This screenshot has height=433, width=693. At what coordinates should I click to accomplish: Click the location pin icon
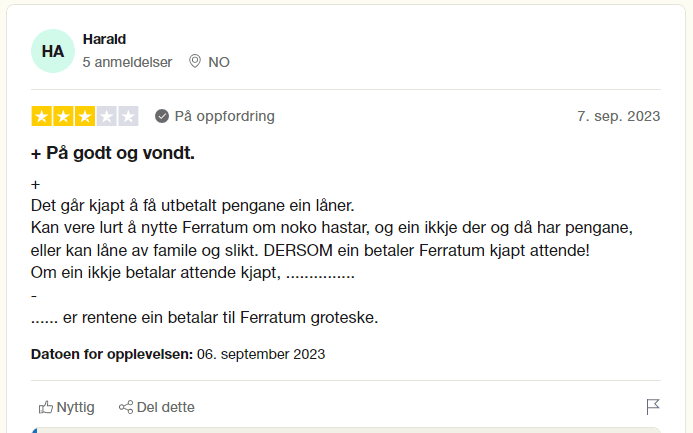[x=195, y=62]
